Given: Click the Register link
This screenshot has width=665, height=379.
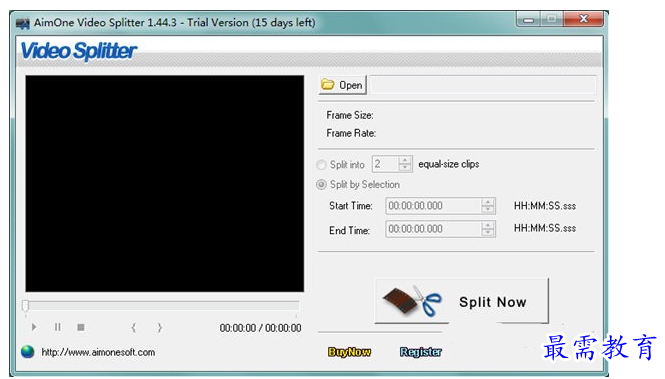Looking at the screenshot, I should tap(421, 352).
